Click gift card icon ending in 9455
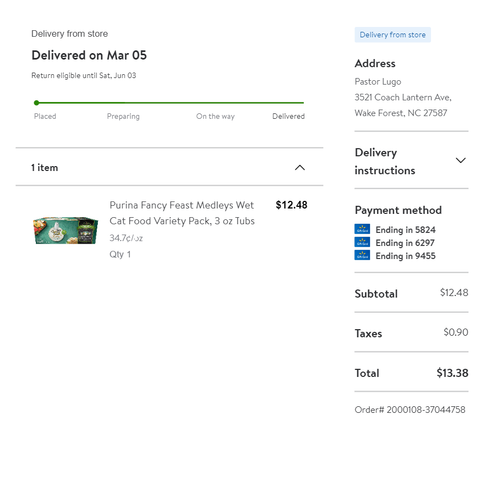The image size is (500, 486). (x=362, y=255)
